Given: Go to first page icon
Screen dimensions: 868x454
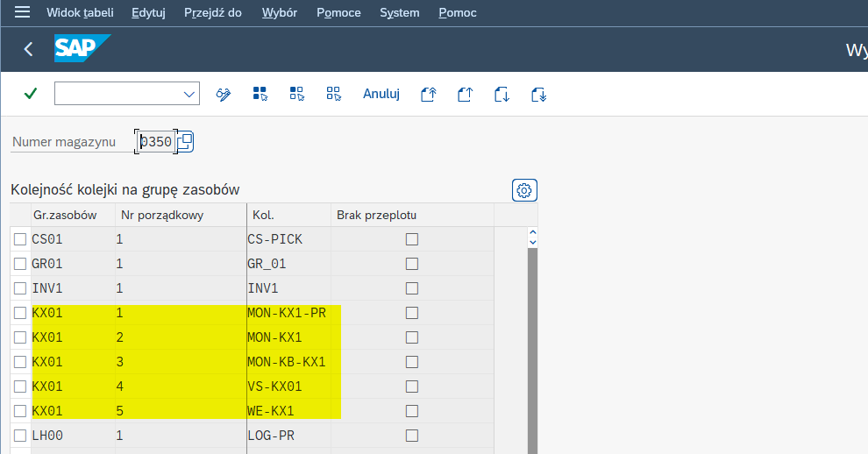Looking at the screenshot, I should (x=428, y=94).
